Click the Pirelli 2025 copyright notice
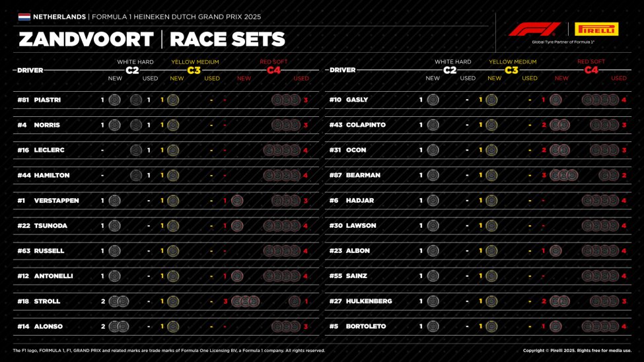644x362 pixels. [x=577, y=351]
